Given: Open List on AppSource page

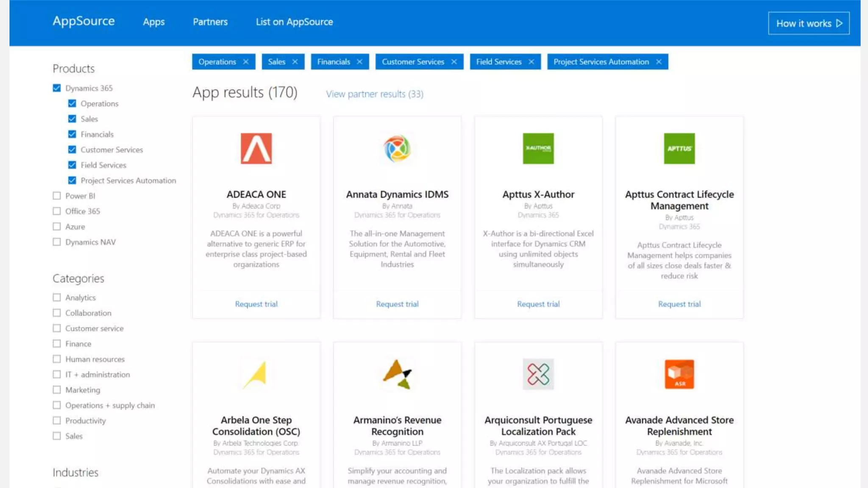Looking at the screenshot, I should pyautogui.click(x=294, y=22).
